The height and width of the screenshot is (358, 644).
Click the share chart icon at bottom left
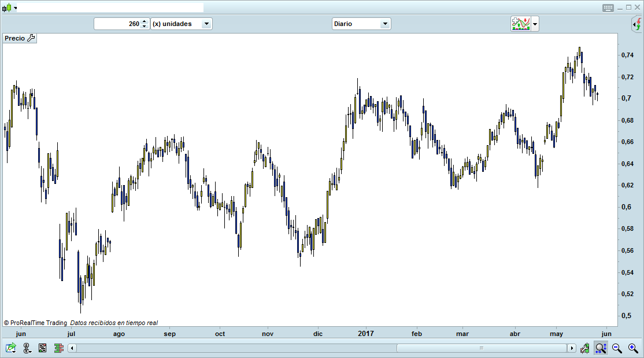point(10,348)
